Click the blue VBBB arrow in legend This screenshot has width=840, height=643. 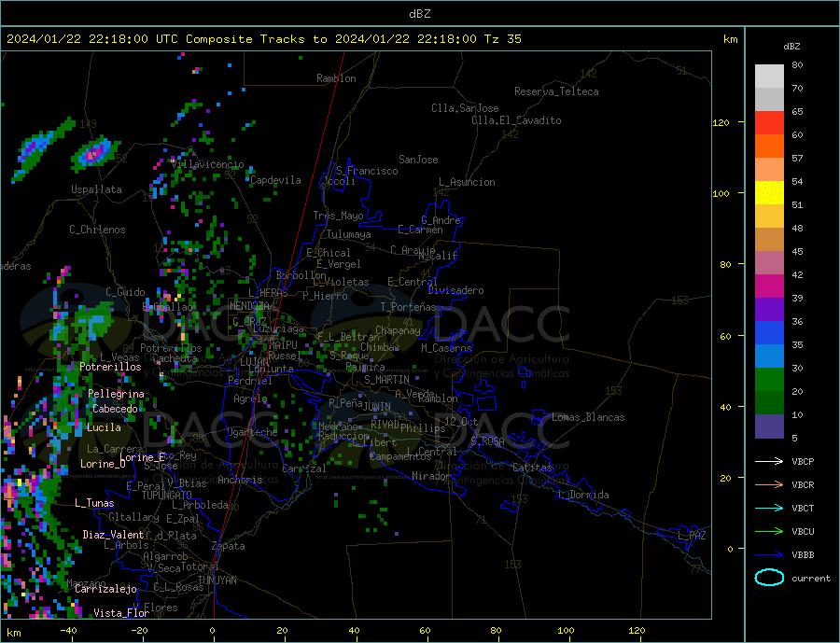pos(769,554)
